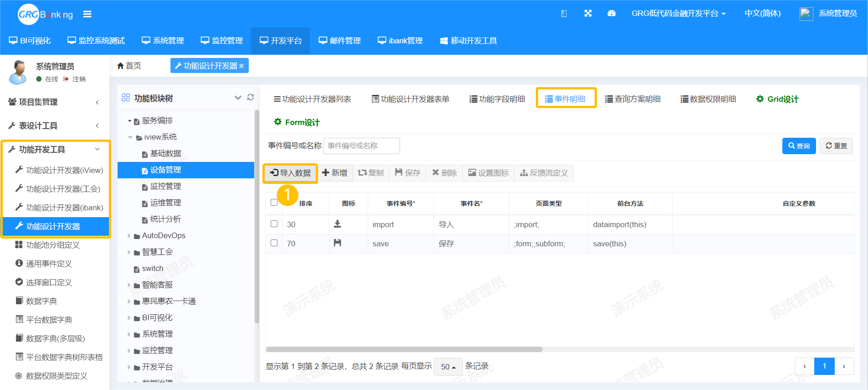Click language selector 中文(简体)
Screen dimensions: 868x390
(x=762, y=14)
